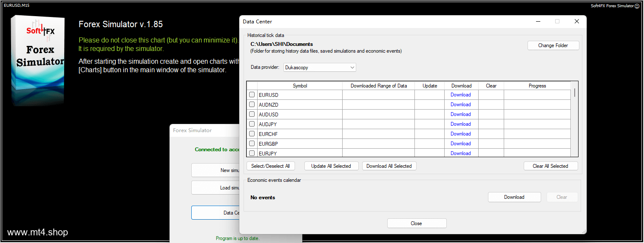Download tick data for EURCHF
644x243 pixels.
click(461, 134)
